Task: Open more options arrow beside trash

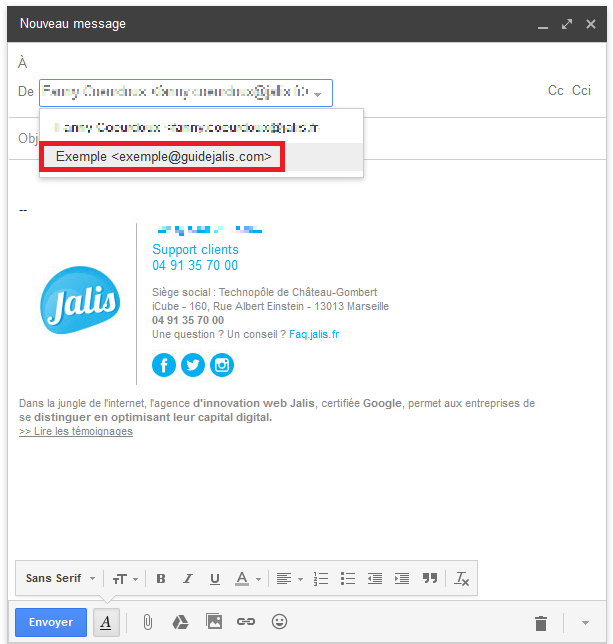Action: (x=585, y=623)
